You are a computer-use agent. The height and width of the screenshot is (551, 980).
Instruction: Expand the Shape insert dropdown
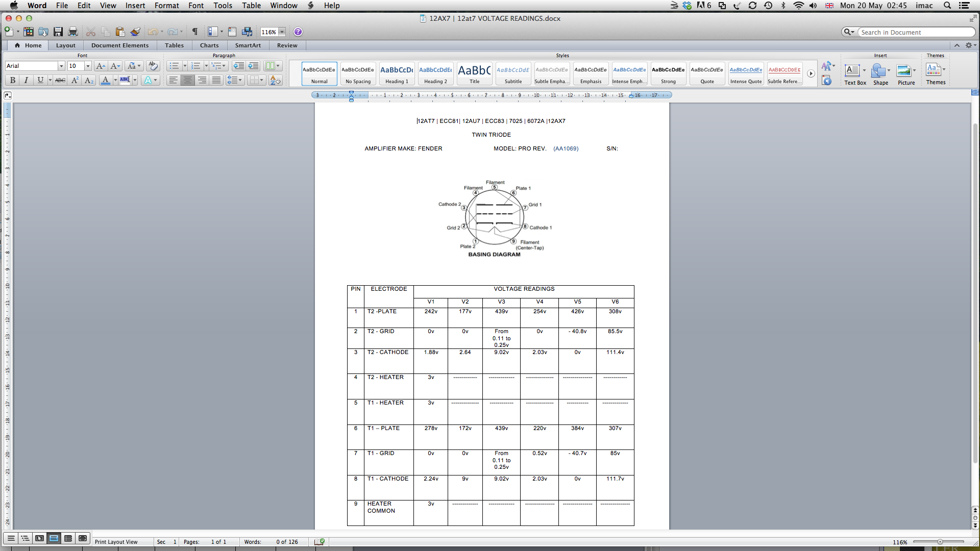pyautogui.click(x=889, y=70)
